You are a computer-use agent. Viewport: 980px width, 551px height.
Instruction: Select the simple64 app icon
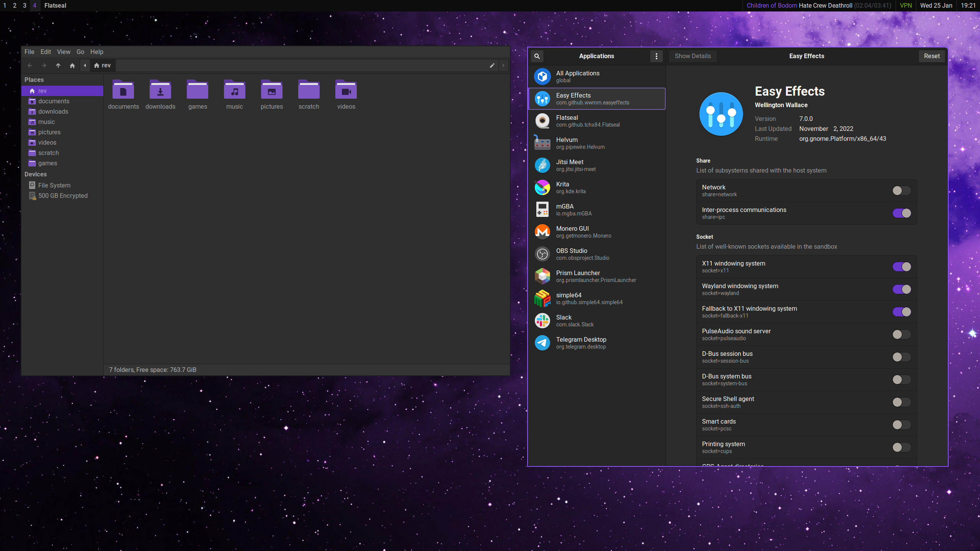542,298
